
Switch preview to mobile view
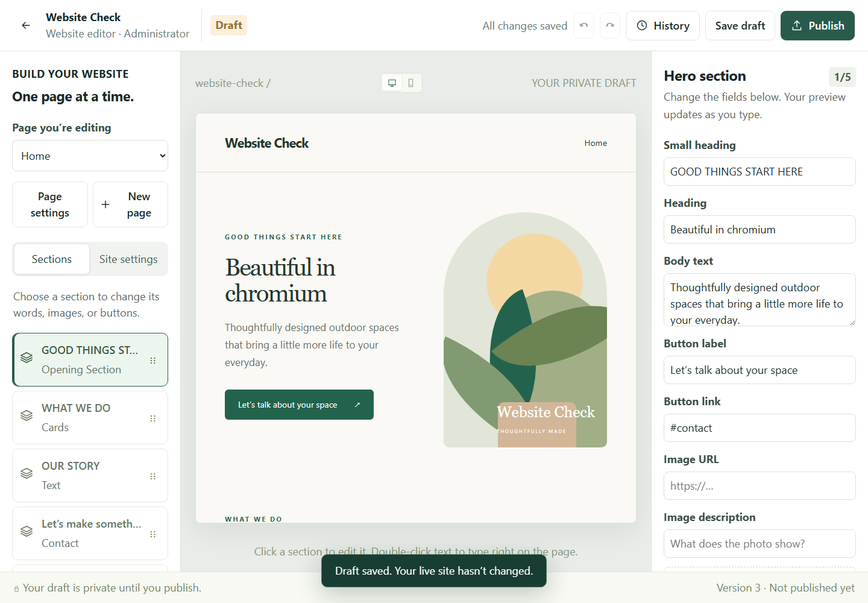411,83
